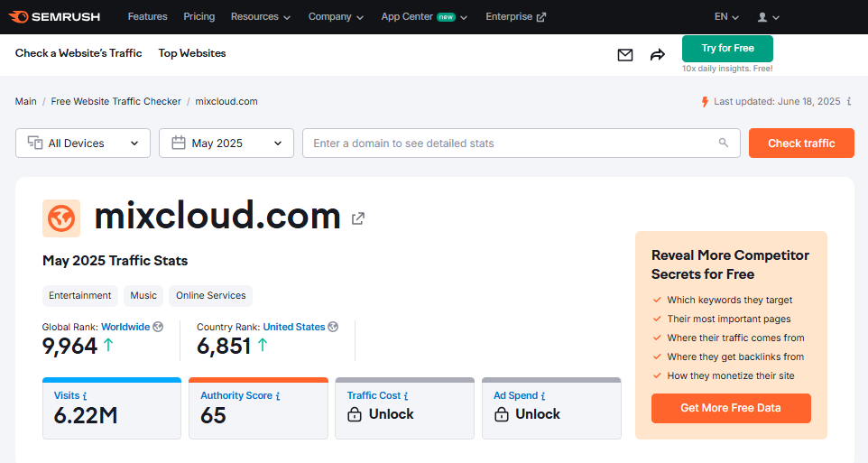Click the May 2025 Traffic Stats heading
The height and width of the screenshot is (463, 868).
115,260
